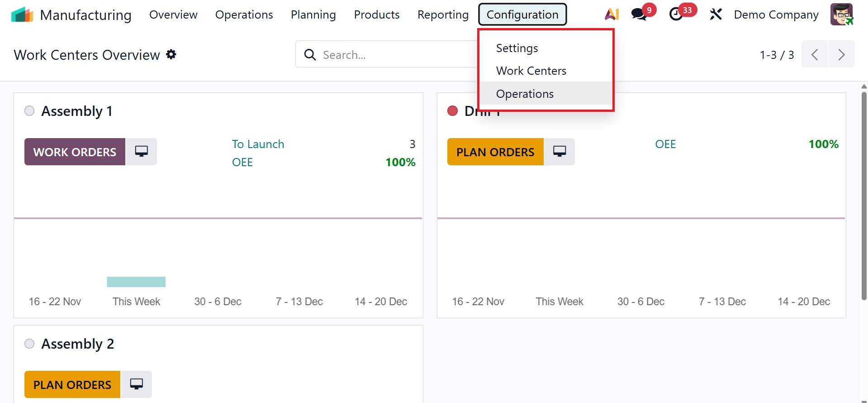Open the AI assistant icon

(x=612, y=14)
